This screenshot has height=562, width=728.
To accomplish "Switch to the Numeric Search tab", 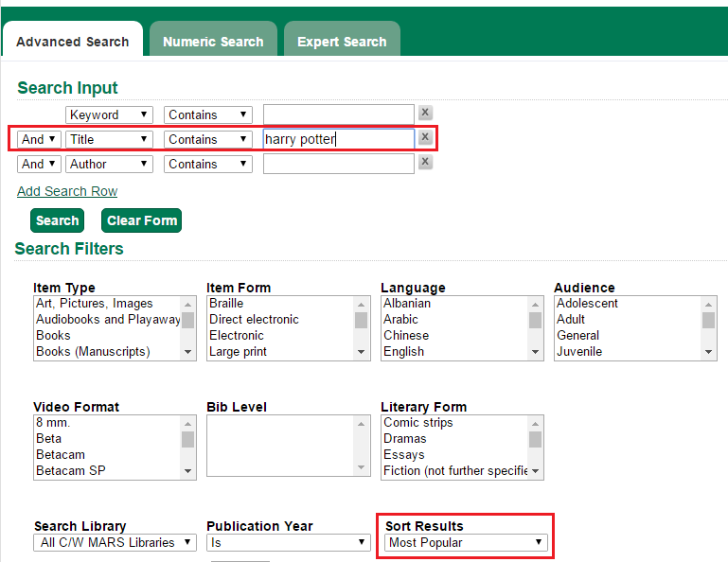I will (213, 42).
